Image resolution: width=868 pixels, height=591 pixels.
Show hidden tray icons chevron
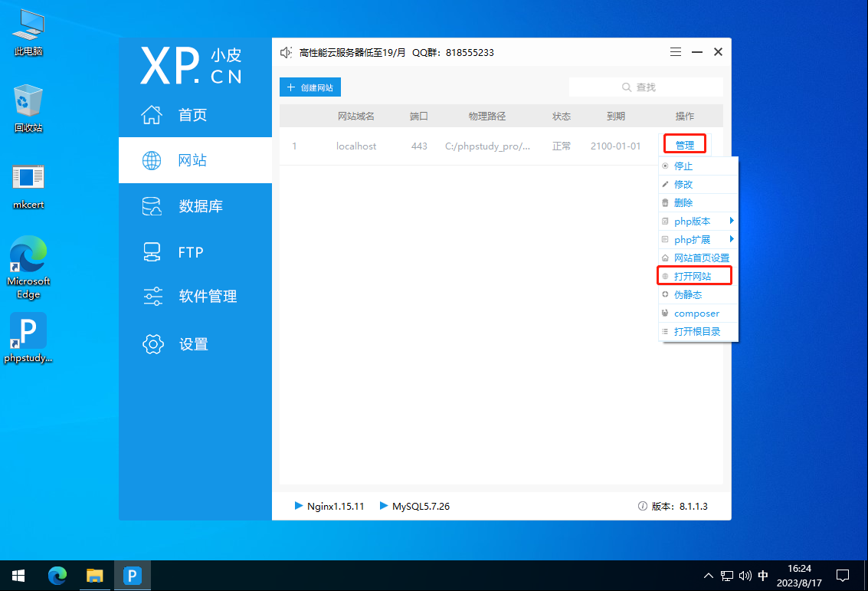tap(708, 576)
